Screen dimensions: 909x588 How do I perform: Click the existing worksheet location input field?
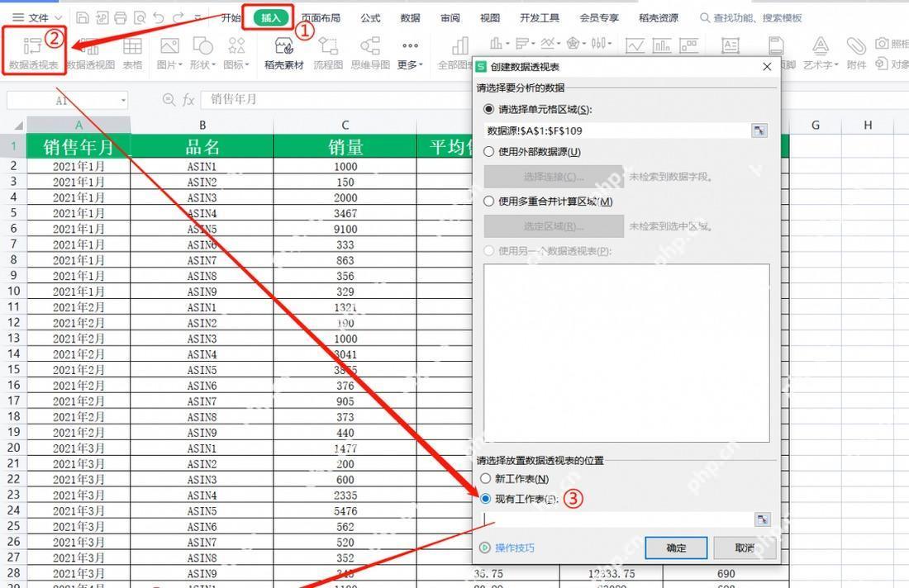[x=618, y=519]
